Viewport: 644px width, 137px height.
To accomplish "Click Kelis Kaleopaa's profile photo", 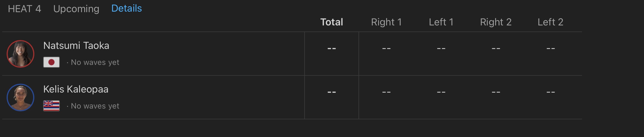I will click(x=20, y=98).
